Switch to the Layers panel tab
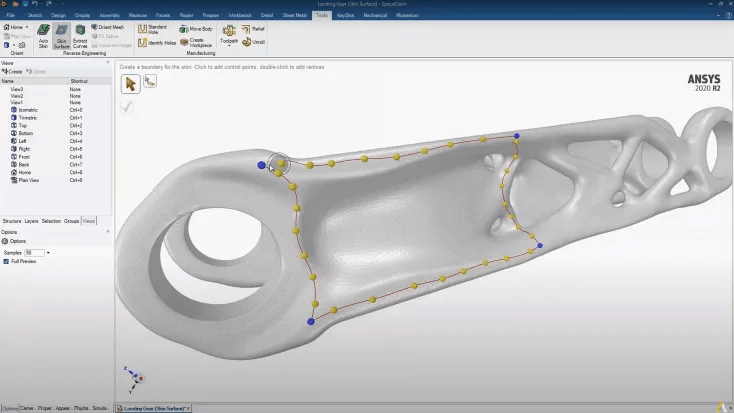Image resolution: width=734 pixels, height=413 pixels. (31, 220)
